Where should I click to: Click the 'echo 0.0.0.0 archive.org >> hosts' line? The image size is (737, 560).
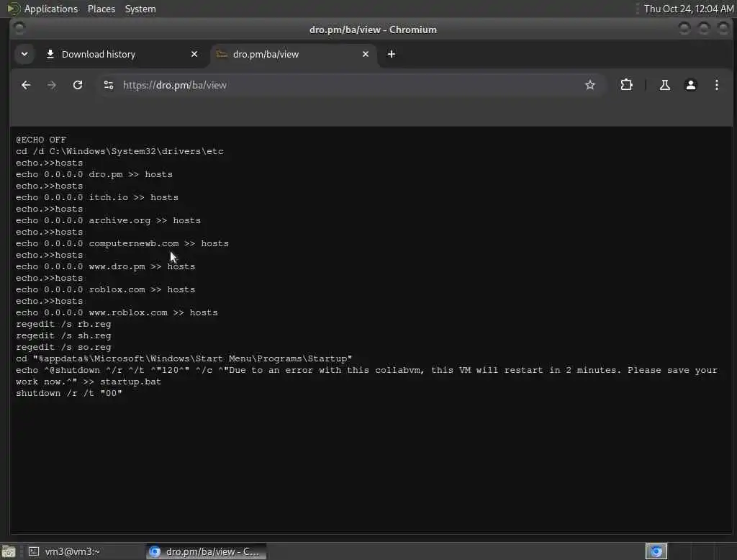tap(108, 220)
